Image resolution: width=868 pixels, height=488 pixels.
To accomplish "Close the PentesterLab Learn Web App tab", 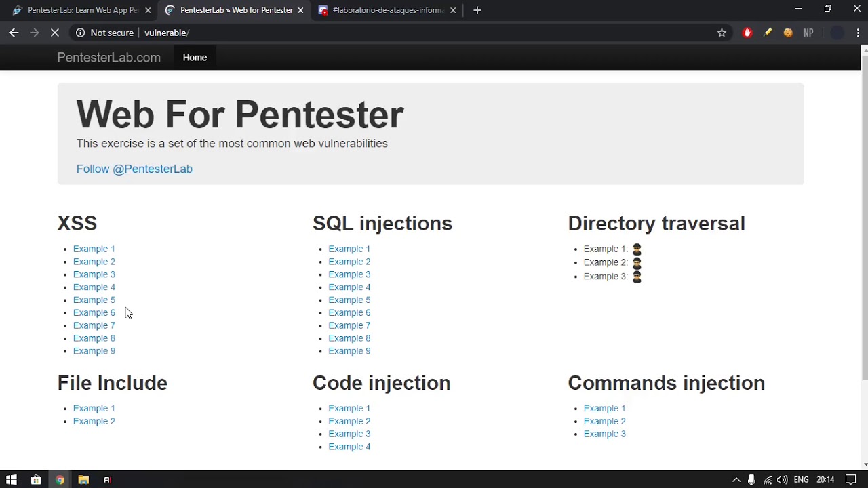I will pos(148,10).
